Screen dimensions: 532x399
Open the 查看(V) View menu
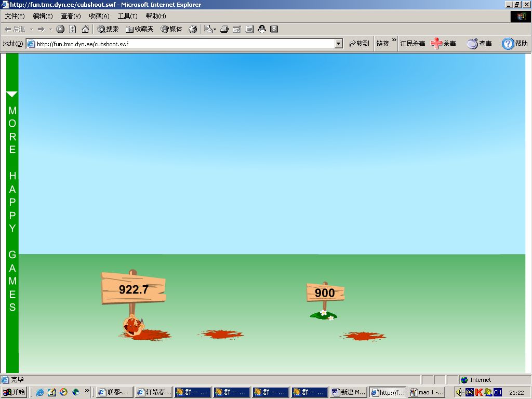[71, 16]
